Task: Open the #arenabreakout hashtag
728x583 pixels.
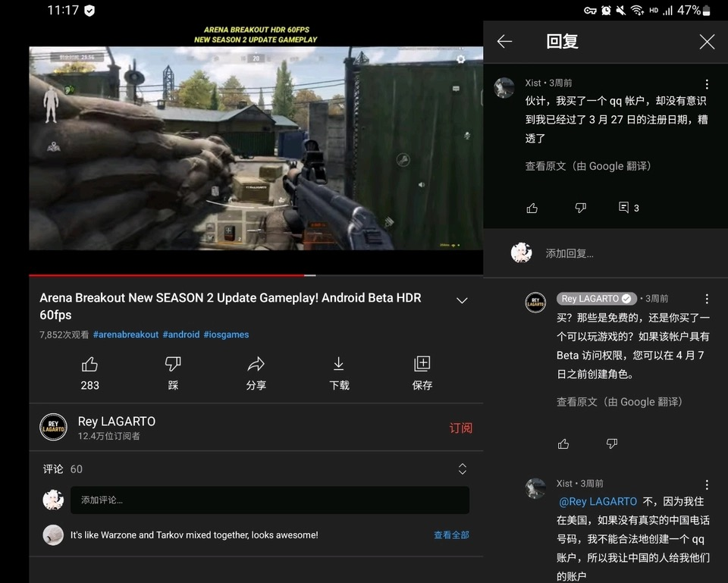Action: click(x=126, y=334)
